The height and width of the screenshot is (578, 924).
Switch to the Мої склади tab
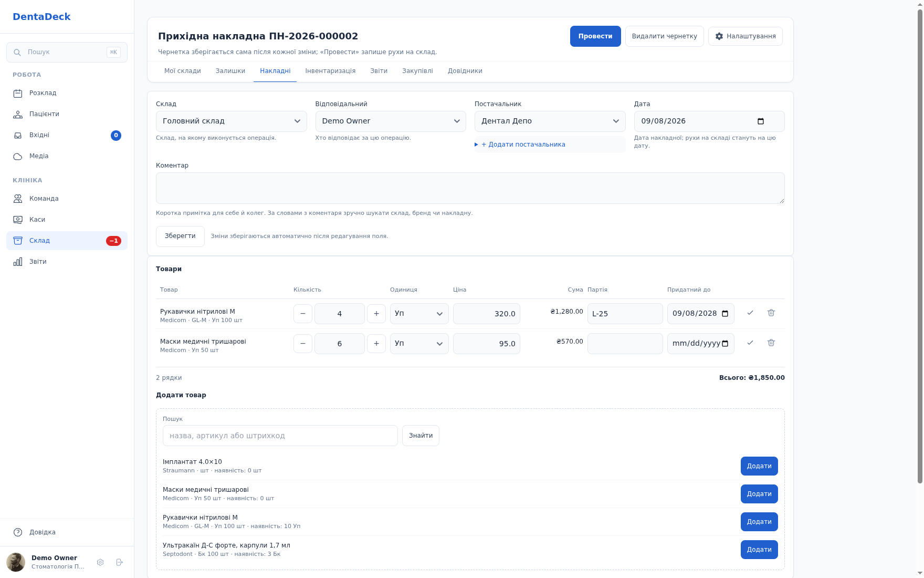[183, 71]
